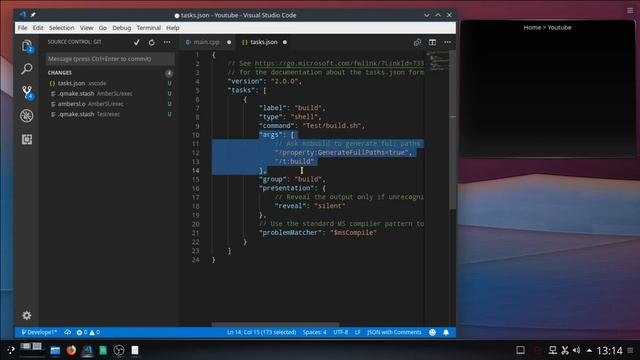
Task: Refresh source control with the circular arrow
Action: click(x=152, y=42)
